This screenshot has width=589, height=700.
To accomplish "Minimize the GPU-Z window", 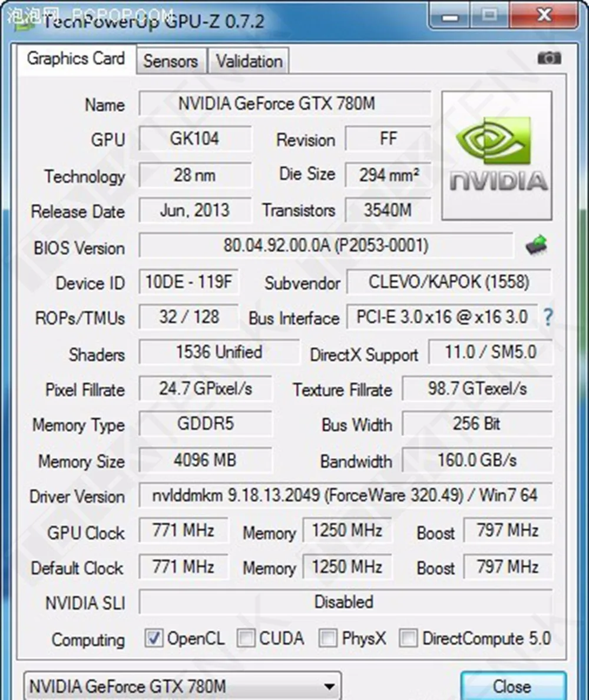I will click(x=450, y=16).
